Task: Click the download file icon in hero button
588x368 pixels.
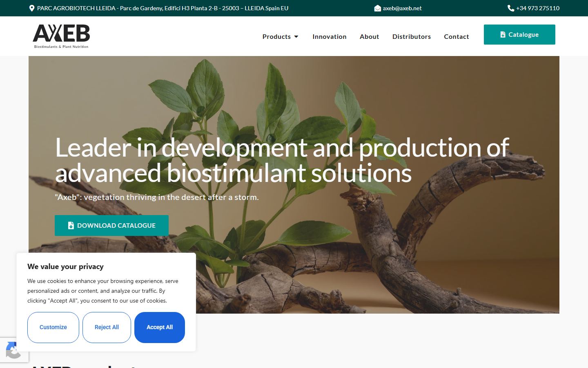Action: (x=71, y=225)
